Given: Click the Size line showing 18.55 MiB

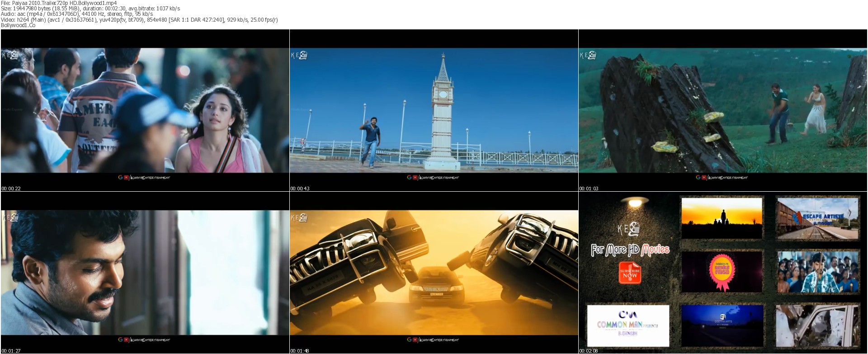Looking at the screenshot, I should 90,8.
